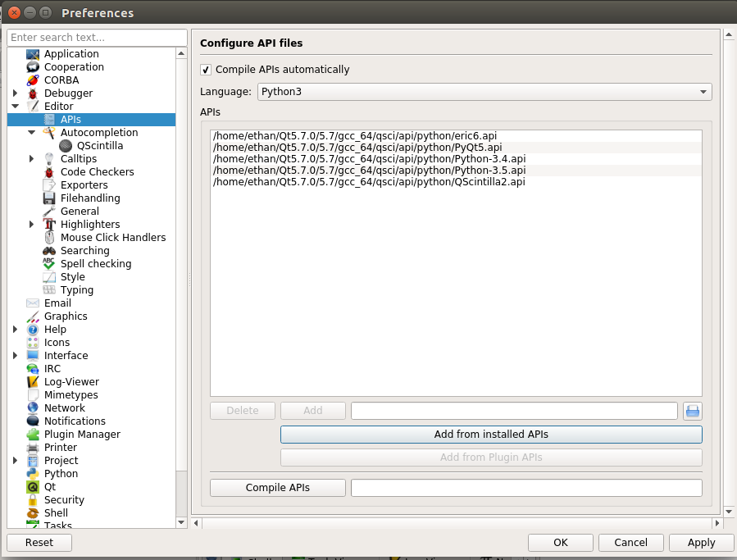Click the Searching binoculars icon

tap(49, 251)
